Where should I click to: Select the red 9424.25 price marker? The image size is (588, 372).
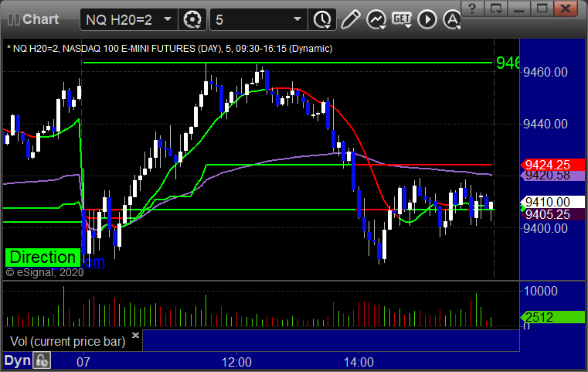tap(552, 165)
